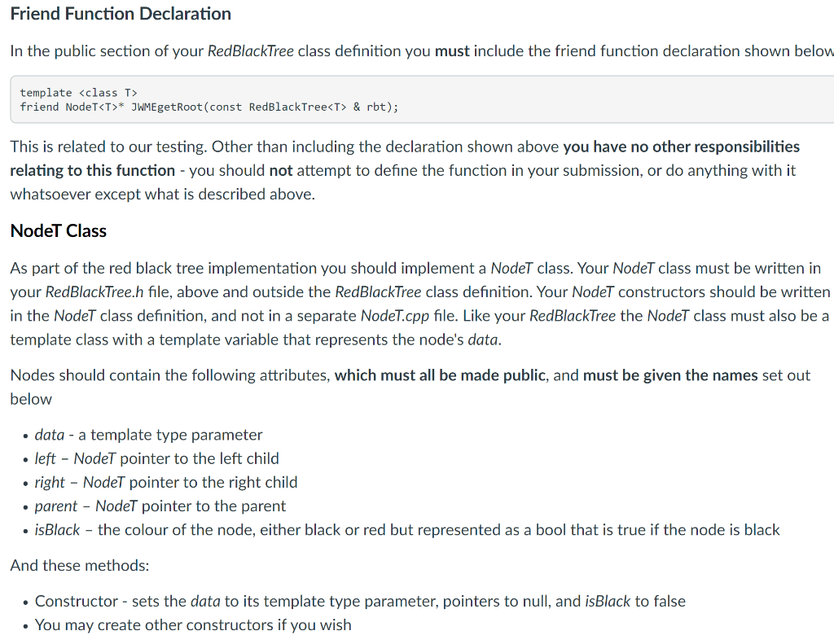Click the 'isBlack' attribute bullet item
The height and width of the screenshot is (644, 834).
point(407,530)
